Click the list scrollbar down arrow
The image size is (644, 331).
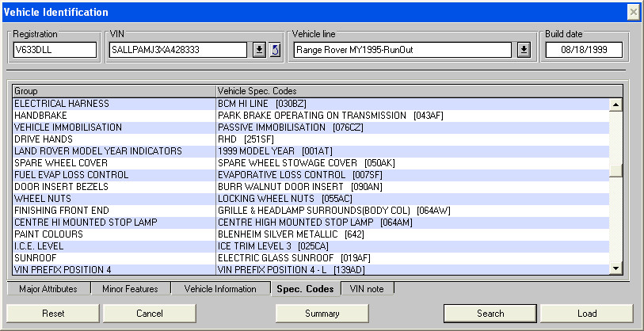coord(615,268)
